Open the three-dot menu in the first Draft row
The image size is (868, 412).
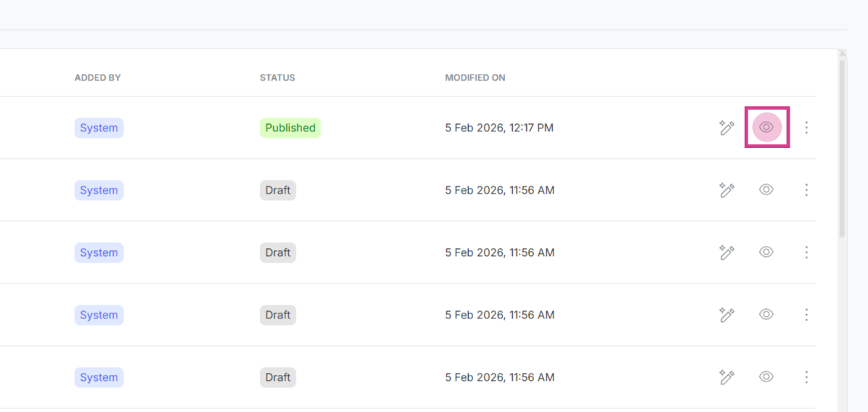[x=806, y=190]
